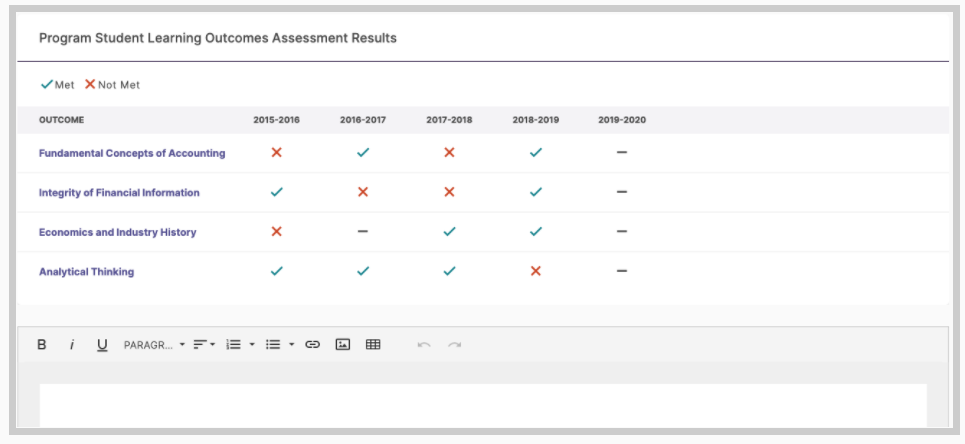Click Fundamental Concepts 2018-2019 met checkmark
The height and width of the screenshot is (444, 965).
point(535,152)
